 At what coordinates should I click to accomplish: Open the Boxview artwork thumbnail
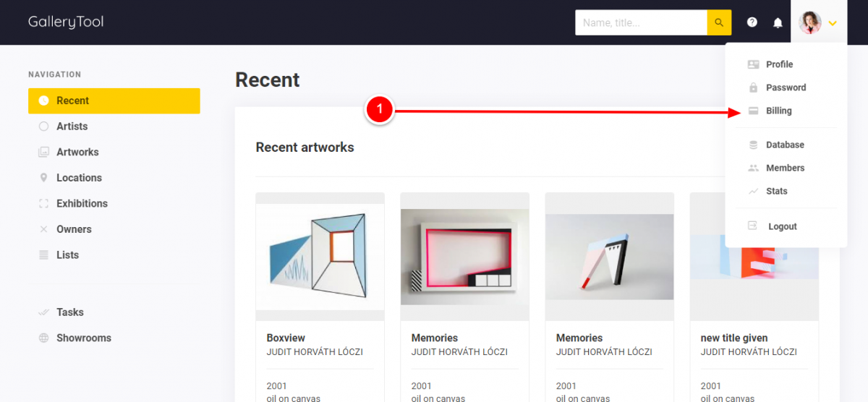coord(320,257)
